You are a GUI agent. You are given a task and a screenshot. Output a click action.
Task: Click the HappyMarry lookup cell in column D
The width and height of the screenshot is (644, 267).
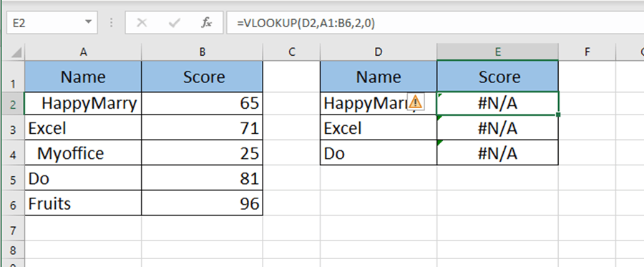click(x=379, y=104)
